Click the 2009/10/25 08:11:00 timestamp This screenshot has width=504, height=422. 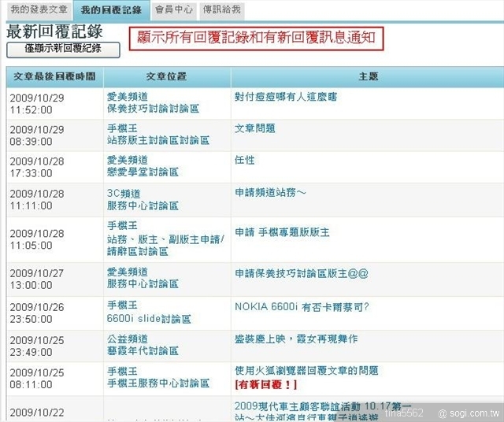(x=37, y=379)
